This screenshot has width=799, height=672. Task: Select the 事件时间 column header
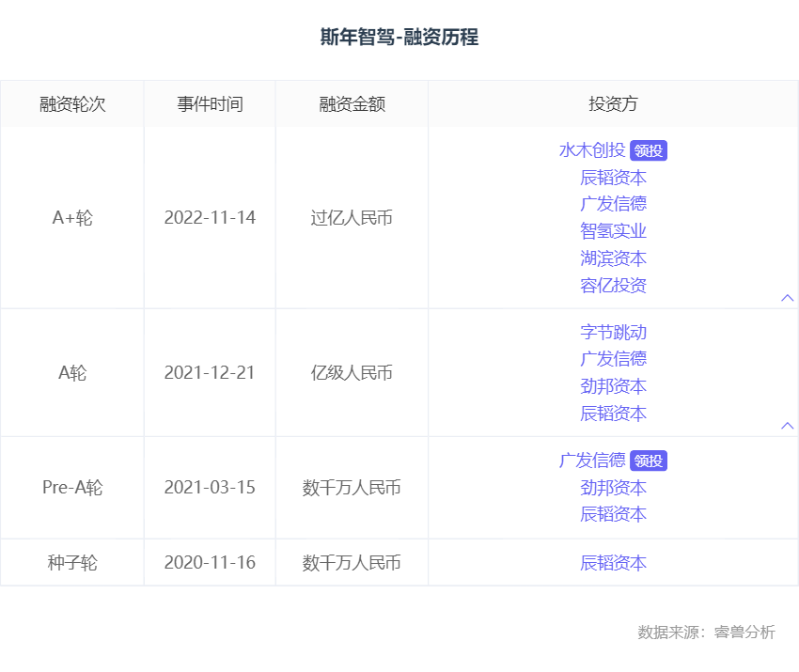tap(210, 104)
